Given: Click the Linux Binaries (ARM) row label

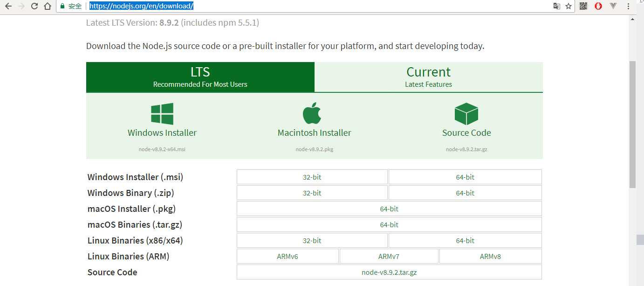Looking at the screenshot, I should click(128, 256).
